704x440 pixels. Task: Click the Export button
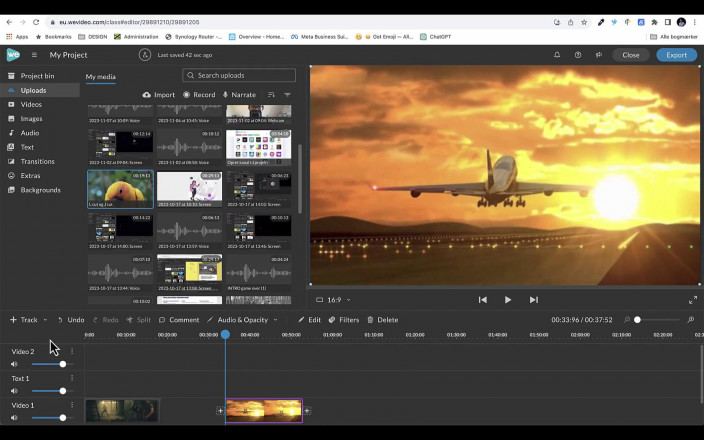click(676, 55)
